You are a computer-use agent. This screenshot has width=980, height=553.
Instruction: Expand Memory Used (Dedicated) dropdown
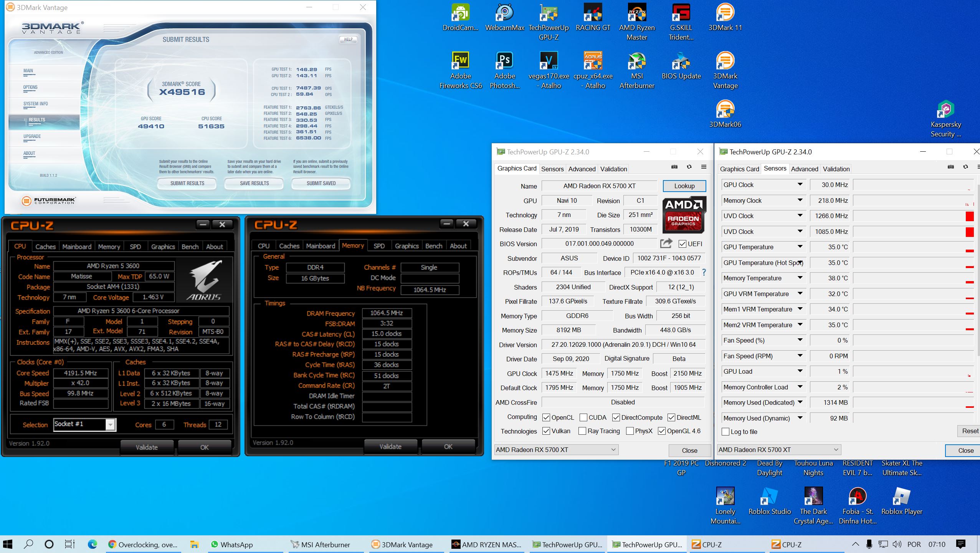point(800,402)
